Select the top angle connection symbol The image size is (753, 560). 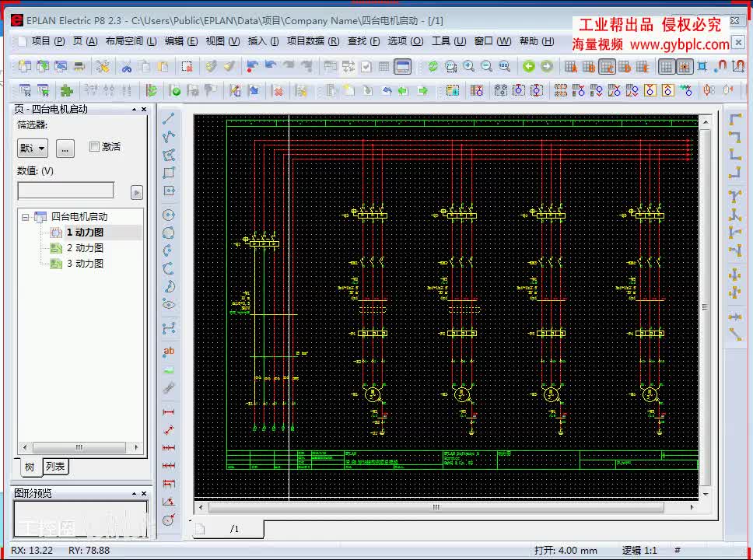734,119
